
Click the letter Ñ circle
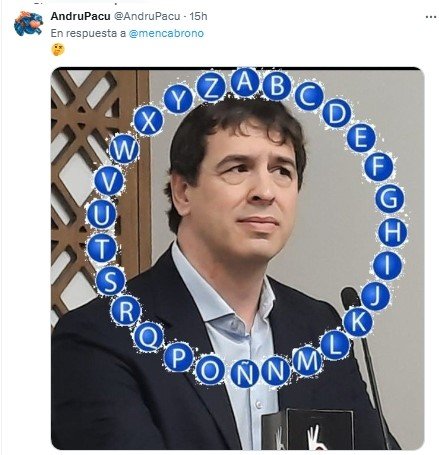(x=244, y=373)
